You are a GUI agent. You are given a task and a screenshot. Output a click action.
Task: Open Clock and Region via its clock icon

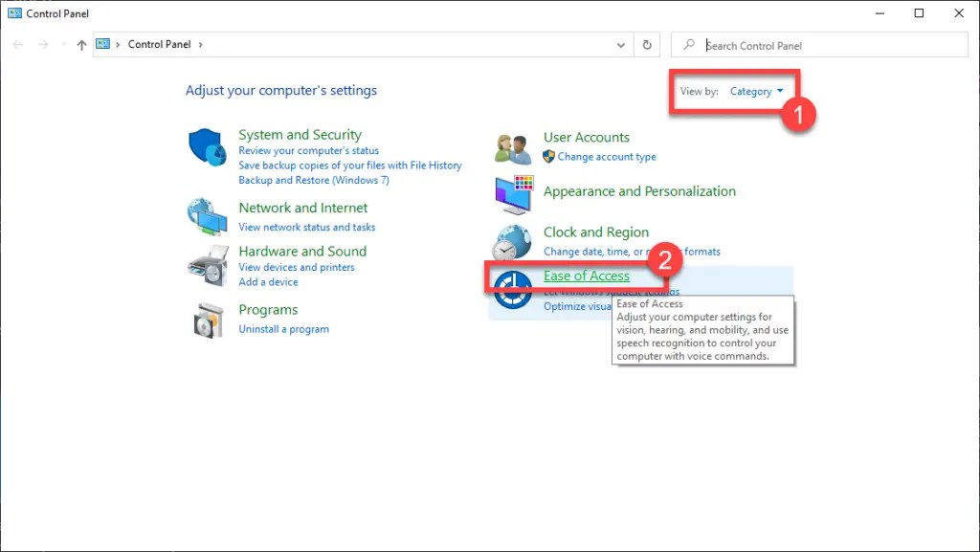coord(512,242)
